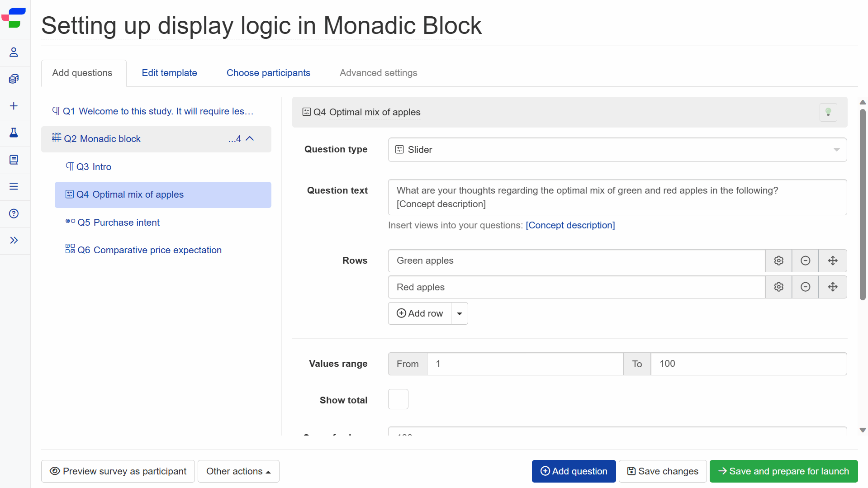Click the scrollbar down arrow

tap(863, 430)
